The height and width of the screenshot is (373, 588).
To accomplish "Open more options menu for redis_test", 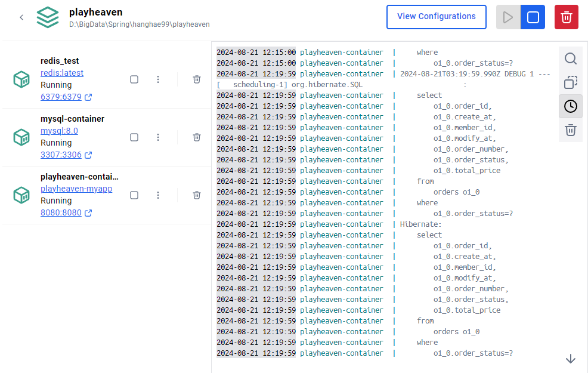I will (x=158, y=79).
